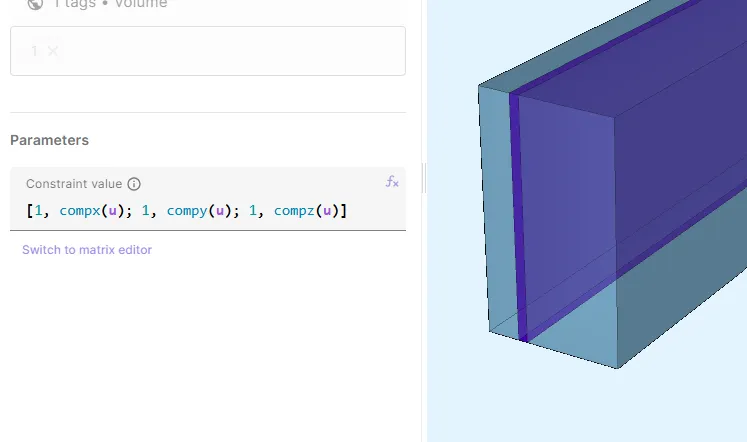Select the tag chip labeled 1
The height and width of the screenshot is (442, 747).
point(34,51)
